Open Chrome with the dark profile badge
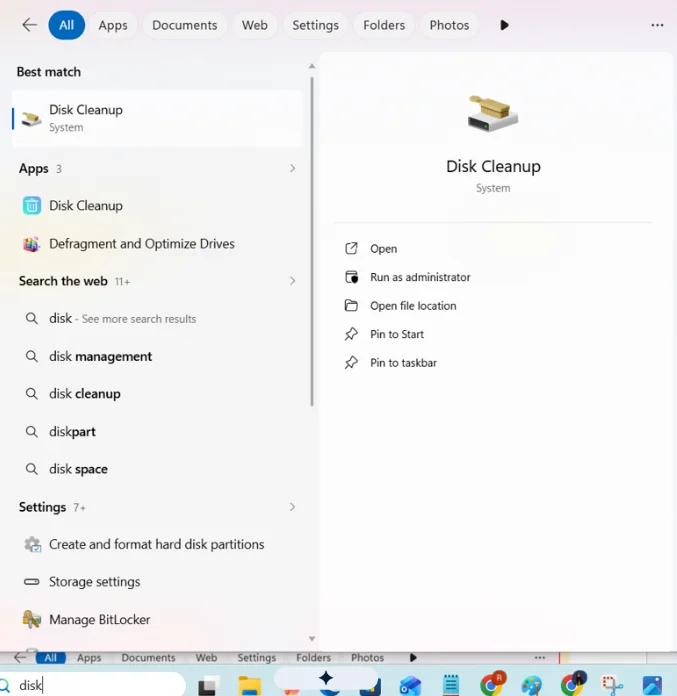The height and width of the screenshot is (696, 677). 573,684
